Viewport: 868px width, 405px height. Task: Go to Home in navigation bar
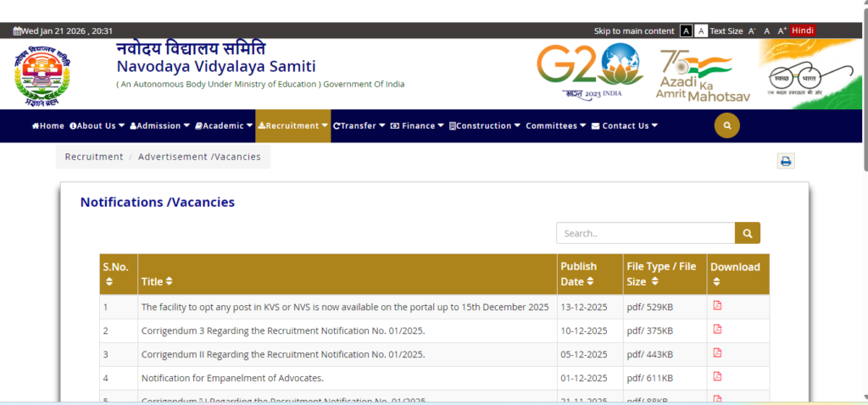tap(48, 125)
